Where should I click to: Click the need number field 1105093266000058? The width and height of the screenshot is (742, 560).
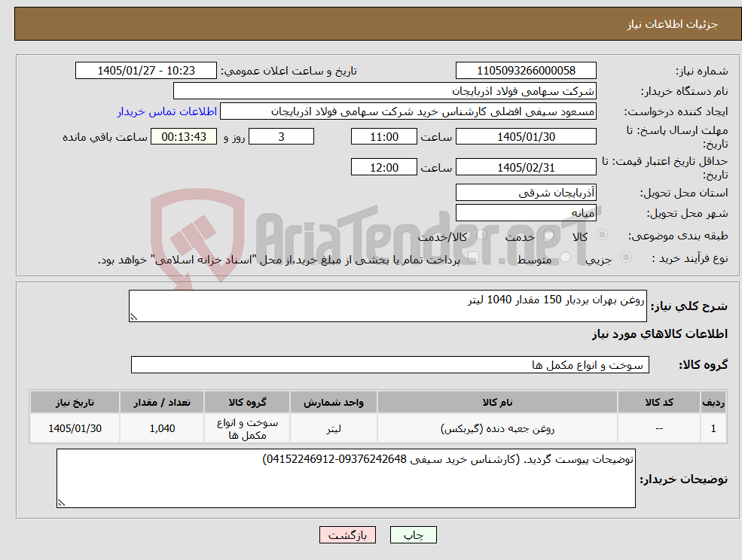[x=526, y=71]
